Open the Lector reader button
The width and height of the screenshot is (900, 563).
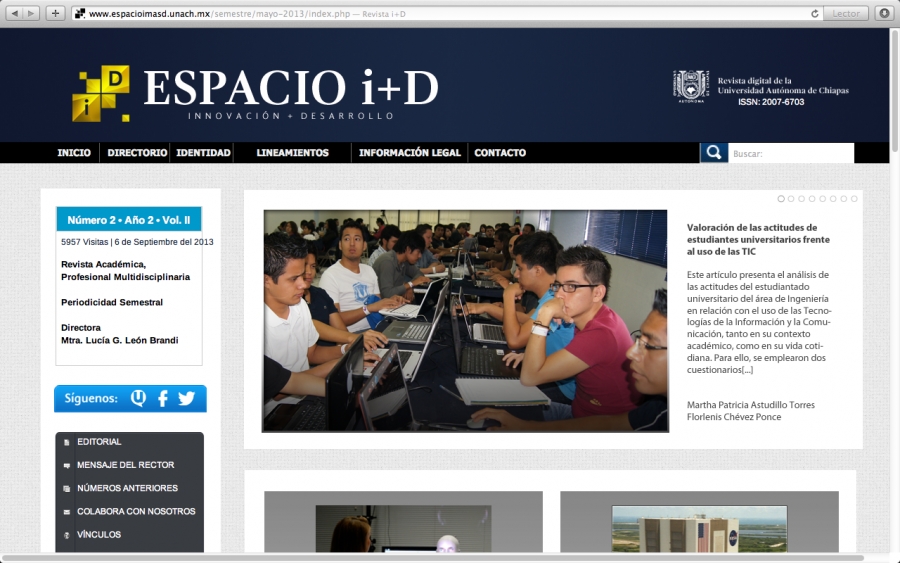pyautogui.click(x=845, y=13)
